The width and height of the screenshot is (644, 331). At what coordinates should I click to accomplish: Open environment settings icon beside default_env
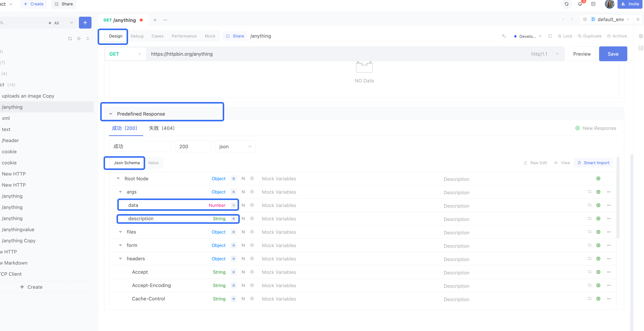point(585,19)
